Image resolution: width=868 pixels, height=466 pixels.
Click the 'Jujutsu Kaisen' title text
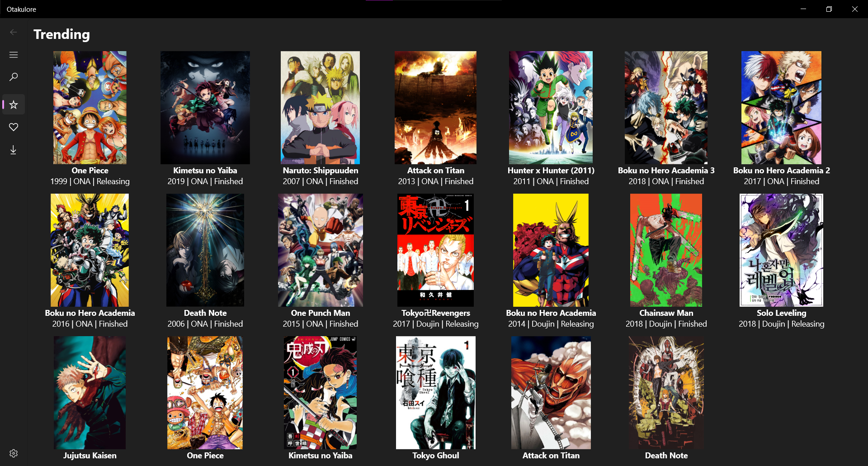point(90,456)
